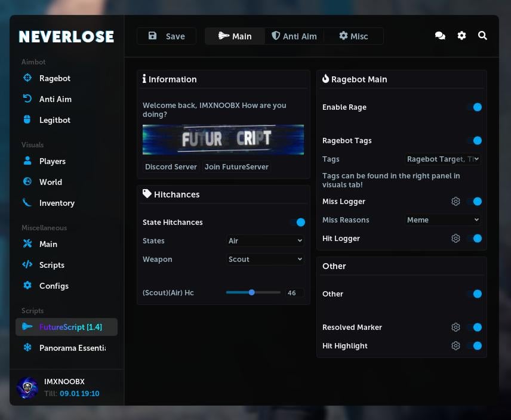Select the Ragebot icon in the sidebar
The height and width of the screenshot is (420, 511).
pyautogui.click(x=26, y=78)
